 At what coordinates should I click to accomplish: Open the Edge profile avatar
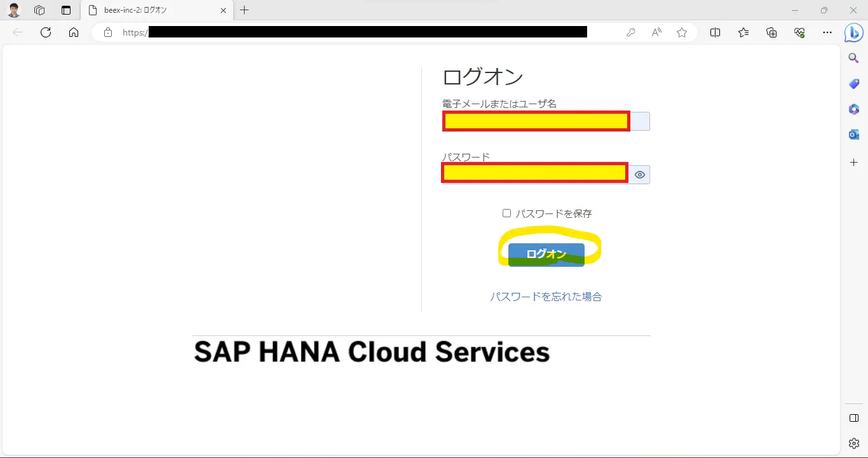[14, 10]
